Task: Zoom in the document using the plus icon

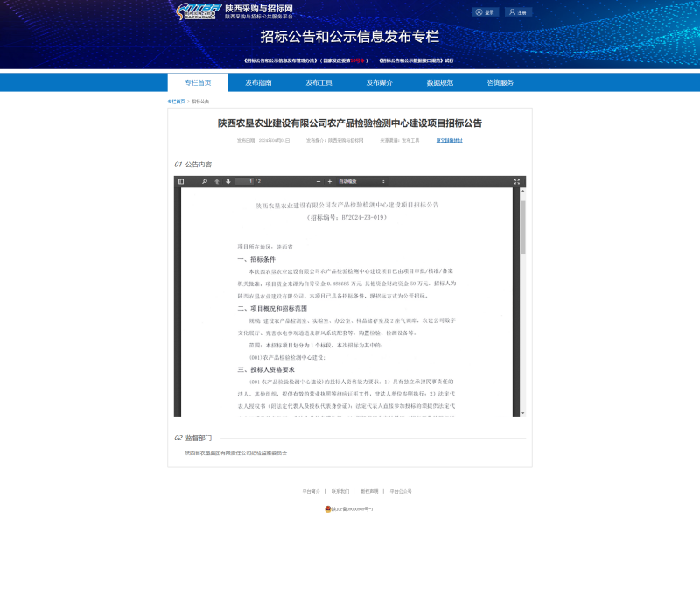Action: pos(329,181)
